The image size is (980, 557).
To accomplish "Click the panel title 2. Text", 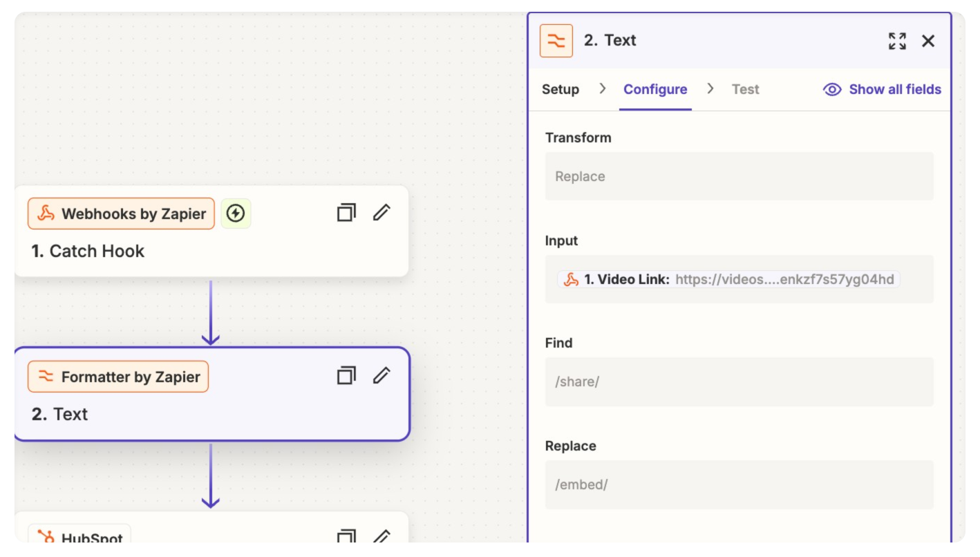I will pyautogui.click(x=610, y=40).
